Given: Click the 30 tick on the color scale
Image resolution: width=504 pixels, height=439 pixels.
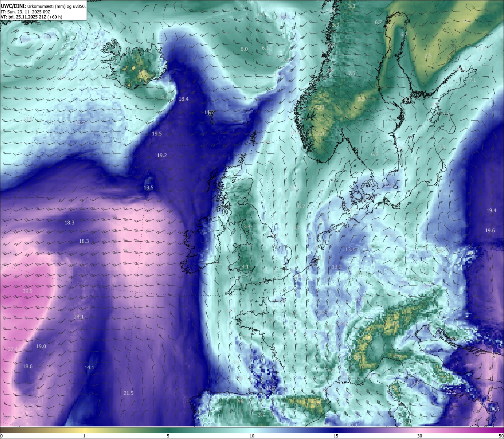Looking at the screenshot, I should [420, 436].
